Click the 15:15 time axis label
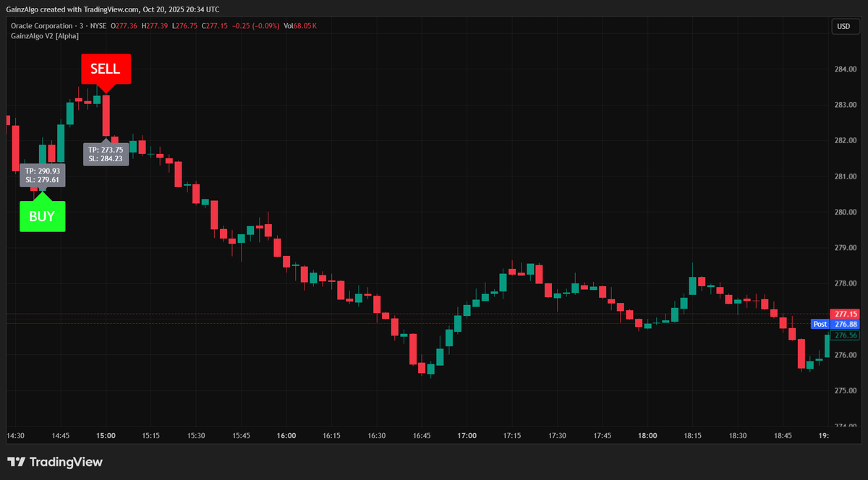This screenshot has height=480, width=868. coord(151,436)
